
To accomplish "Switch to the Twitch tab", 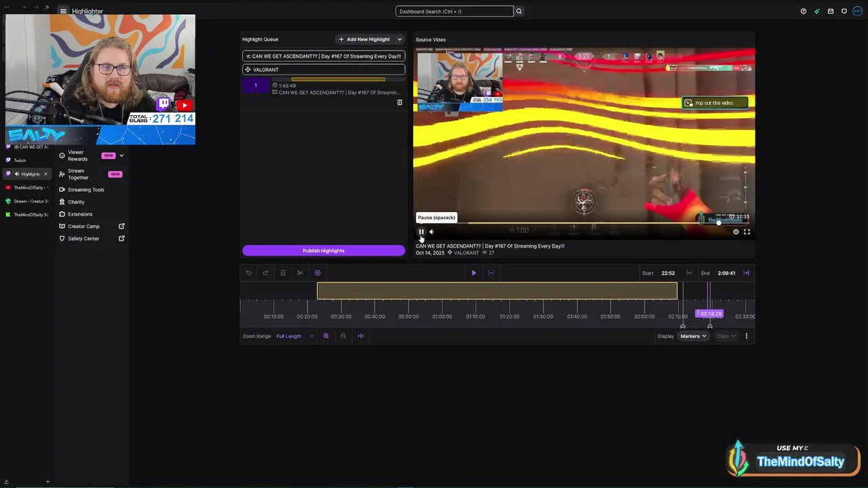I will [x=26, y=161].
